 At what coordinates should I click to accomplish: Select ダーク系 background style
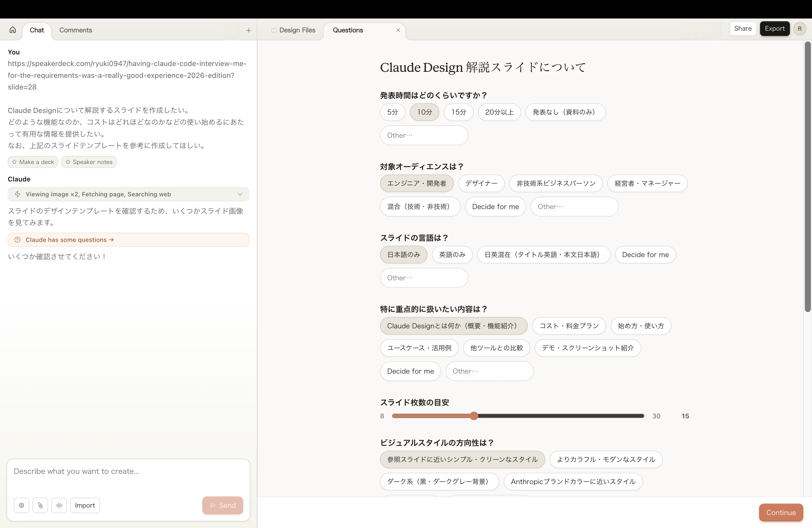click(x=439, y=481)
